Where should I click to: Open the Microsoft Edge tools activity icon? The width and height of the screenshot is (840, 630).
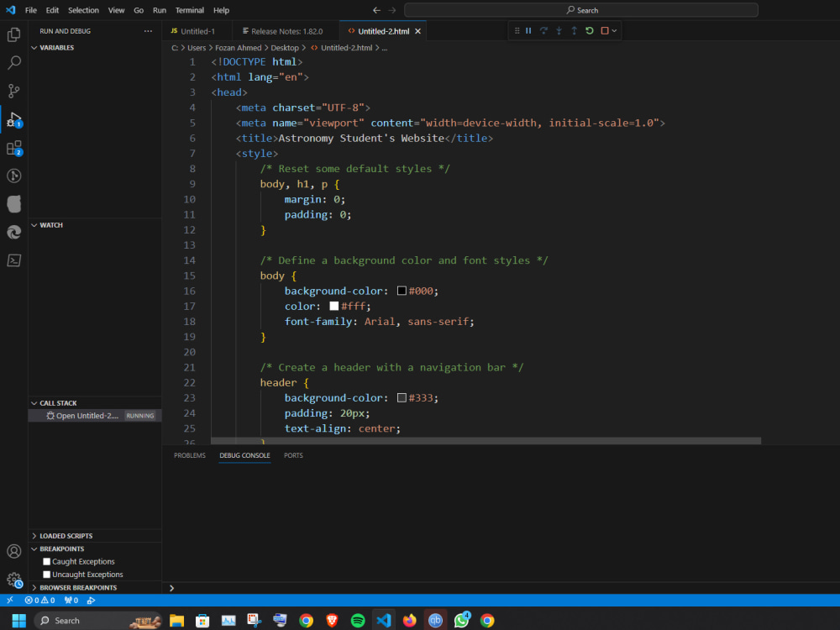14,232
